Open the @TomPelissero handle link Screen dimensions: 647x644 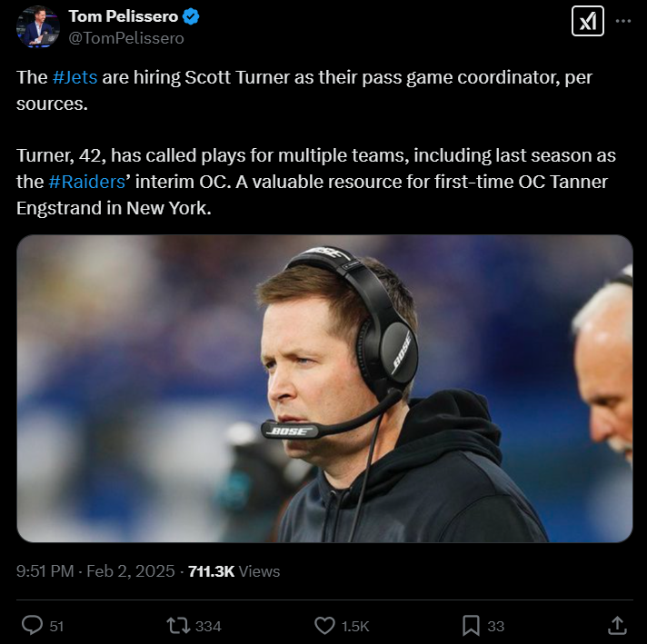point(126,38)
